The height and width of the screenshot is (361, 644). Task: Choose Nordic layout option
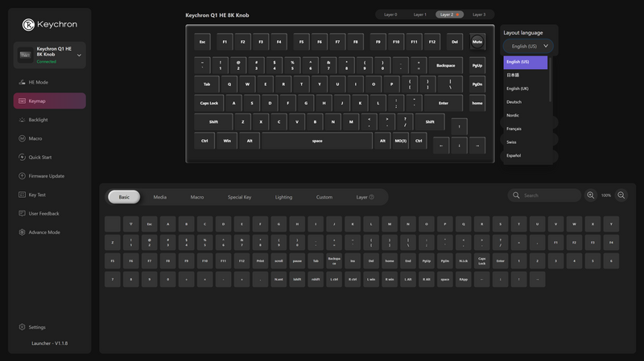526,115
